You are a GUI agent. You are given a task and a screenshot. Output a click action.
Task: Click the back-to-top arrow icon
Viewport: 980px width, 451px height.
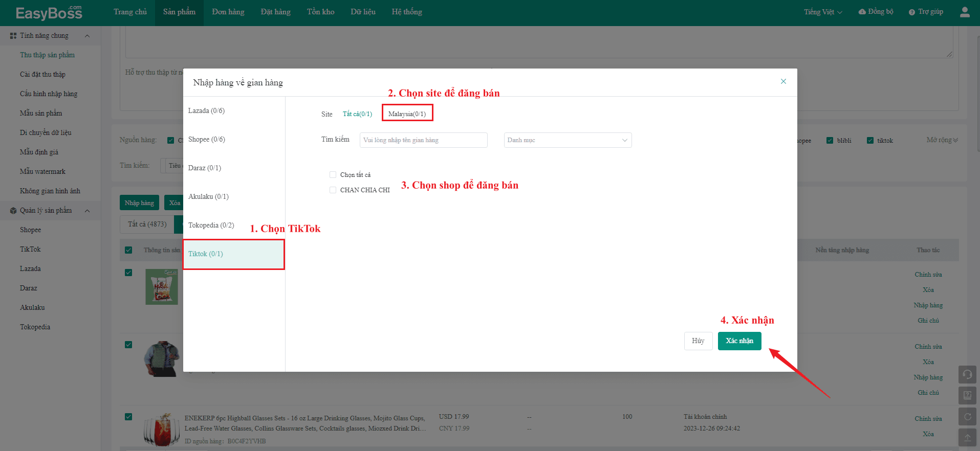point(967,437)
